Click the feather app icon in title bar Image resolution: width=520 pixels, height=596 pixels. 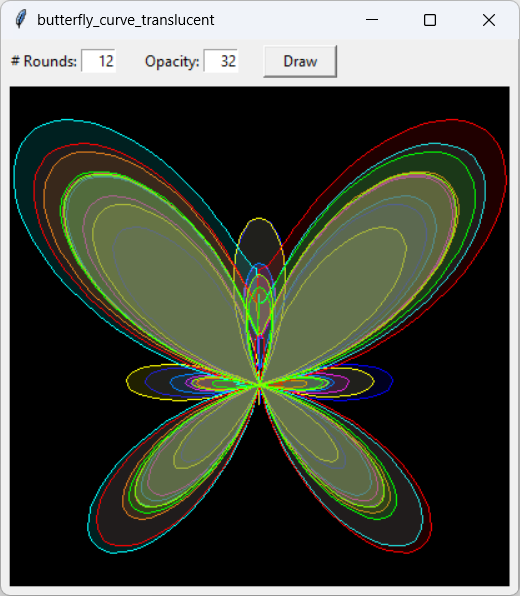[x=21, y=19]
